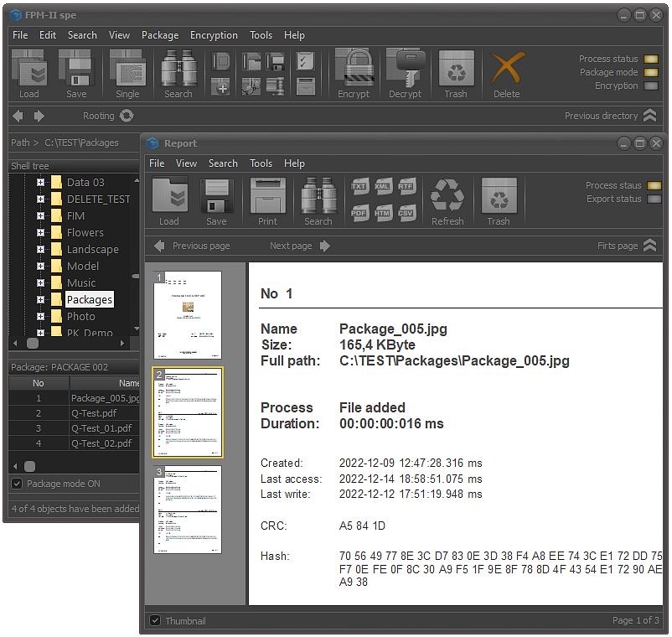Select page 3 thumbnail in Report
672x637 pixels.
pyautogui.click(x=188, y=510)
